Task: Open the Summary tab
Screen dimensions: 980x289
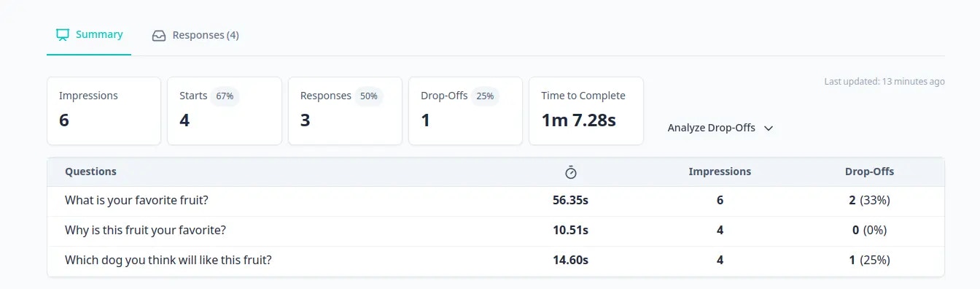Action: (89, 34)
